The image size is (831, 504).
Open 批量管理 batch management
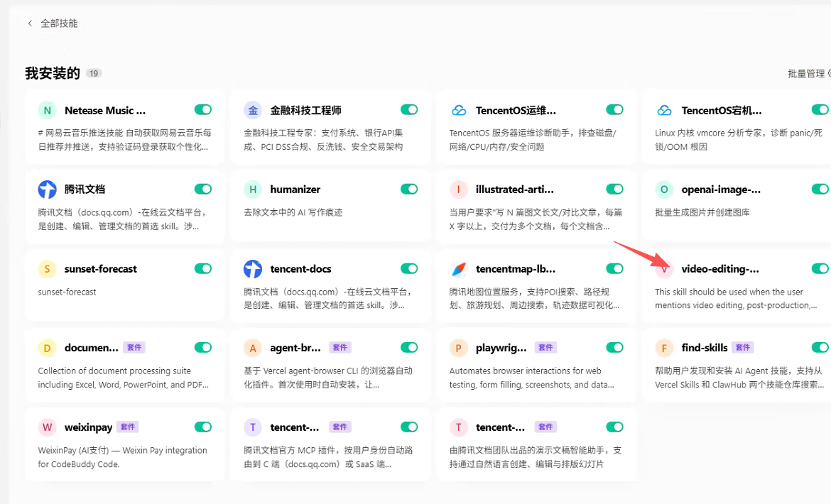pyautogui.click(x=806, y=74)
